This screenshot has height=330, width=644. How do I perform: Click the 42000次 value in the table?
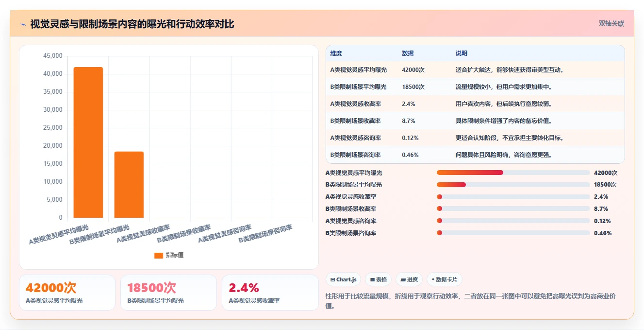[x=413, y=70]
